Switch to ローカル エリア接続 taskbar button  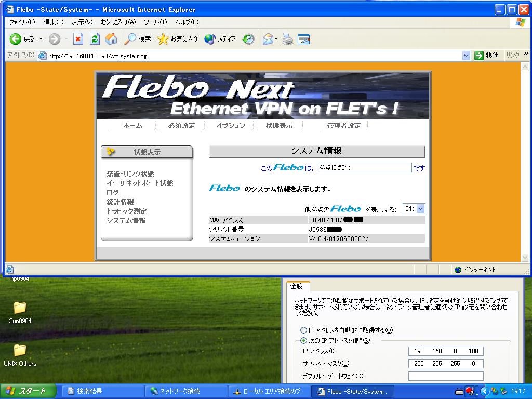(269, 391)
